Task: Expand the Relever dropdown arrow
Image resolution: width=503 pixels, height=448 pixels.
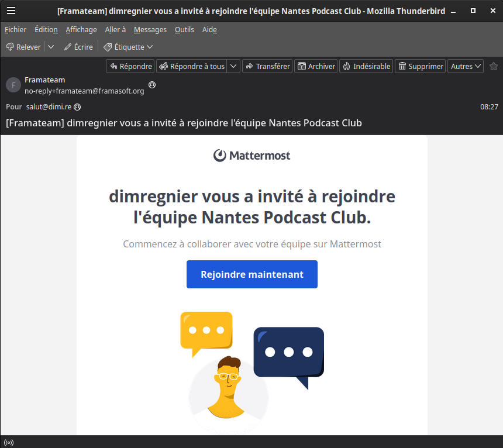Action: pos(51,47)
